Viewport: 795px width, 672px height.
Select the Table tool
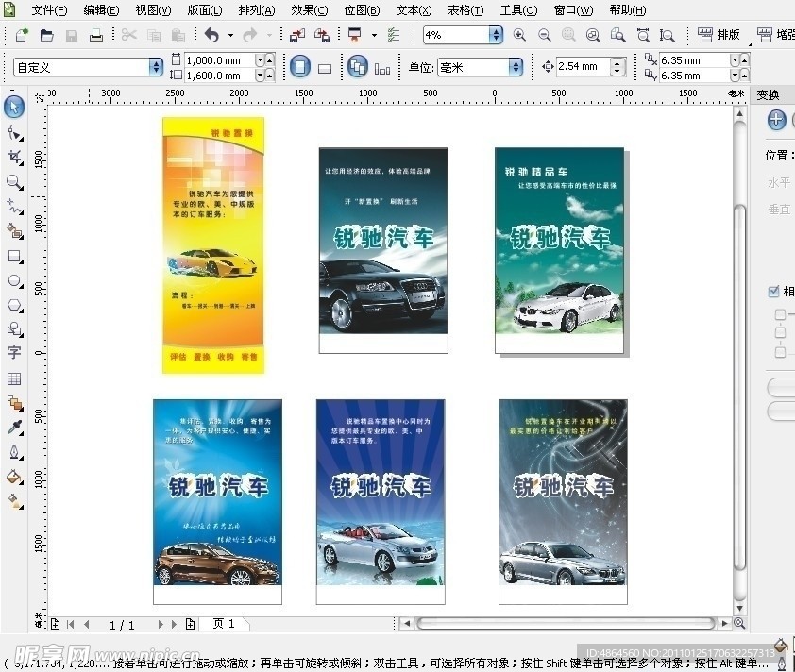(x=14, y=378)
